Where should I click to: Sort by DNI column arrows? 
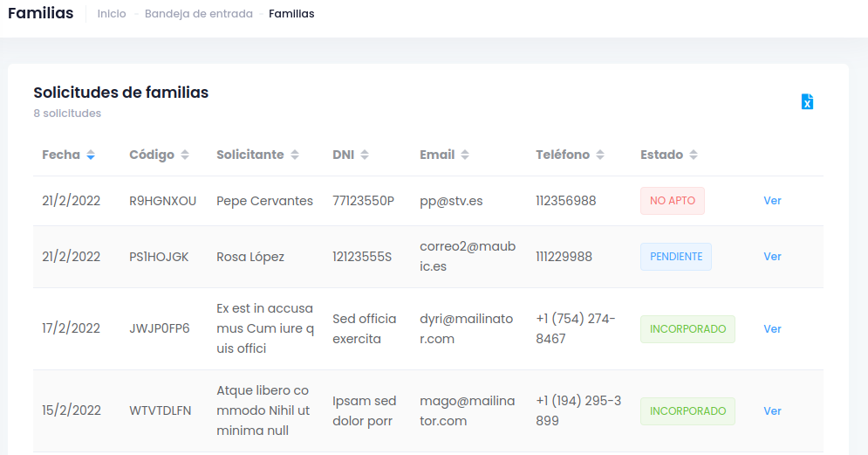pos(365,155)
